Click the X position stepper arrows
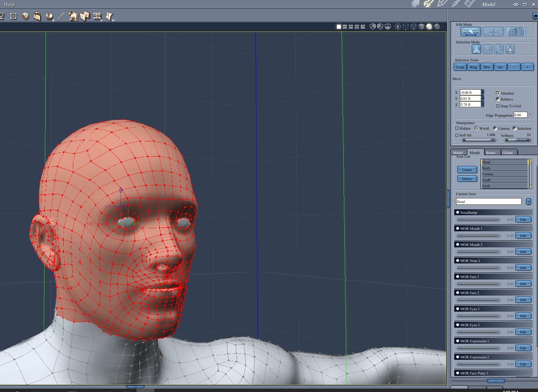Viewport: 538px width, 392px height. point(482,92)
